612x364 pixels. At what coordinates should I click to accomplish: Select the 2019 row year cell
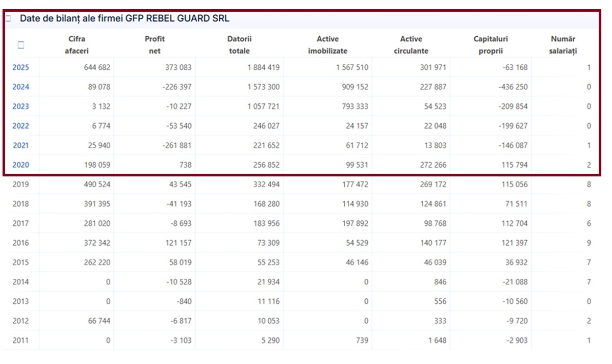[x=21, y=184]
